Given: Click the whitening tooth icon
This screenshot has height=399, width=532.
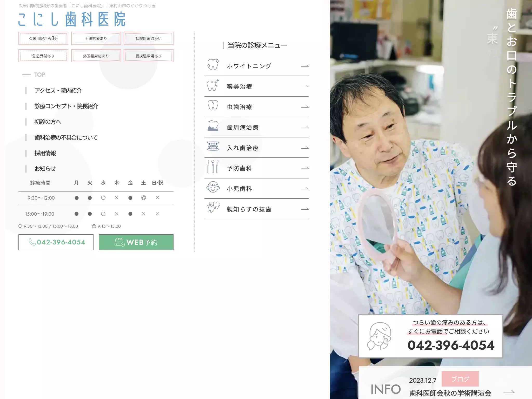Looking at the screenshot, I should (x=213, y=64).
